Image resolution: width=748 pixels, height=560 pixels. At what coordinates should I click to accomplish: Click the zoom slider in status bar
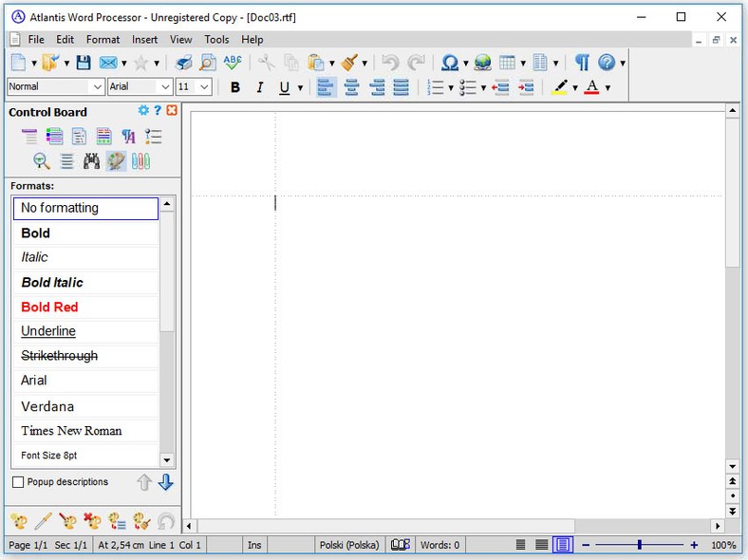click(640, 545)
